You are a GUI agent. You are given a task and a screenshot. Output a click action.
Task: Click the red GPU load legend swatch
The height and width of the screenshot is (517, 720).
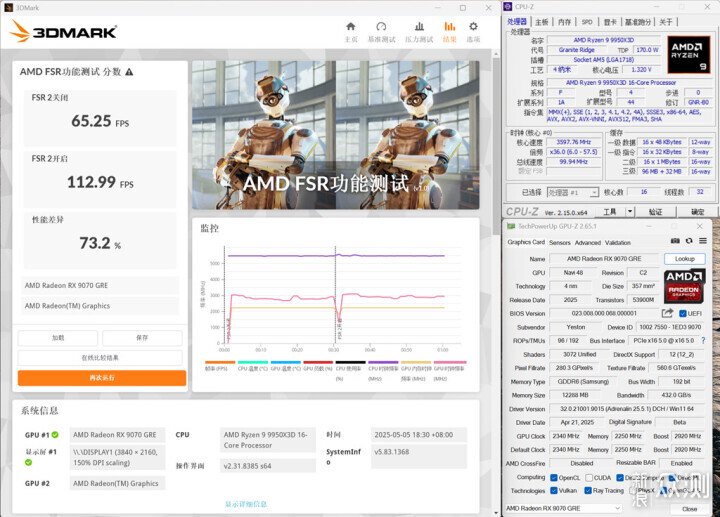click(x=318, y=362)
